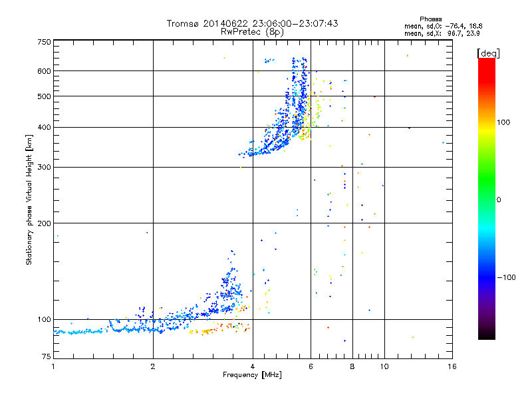This screenshot has height=399, width=532.
Task: Click the x-axis tick label "2"
Action: 153,366
